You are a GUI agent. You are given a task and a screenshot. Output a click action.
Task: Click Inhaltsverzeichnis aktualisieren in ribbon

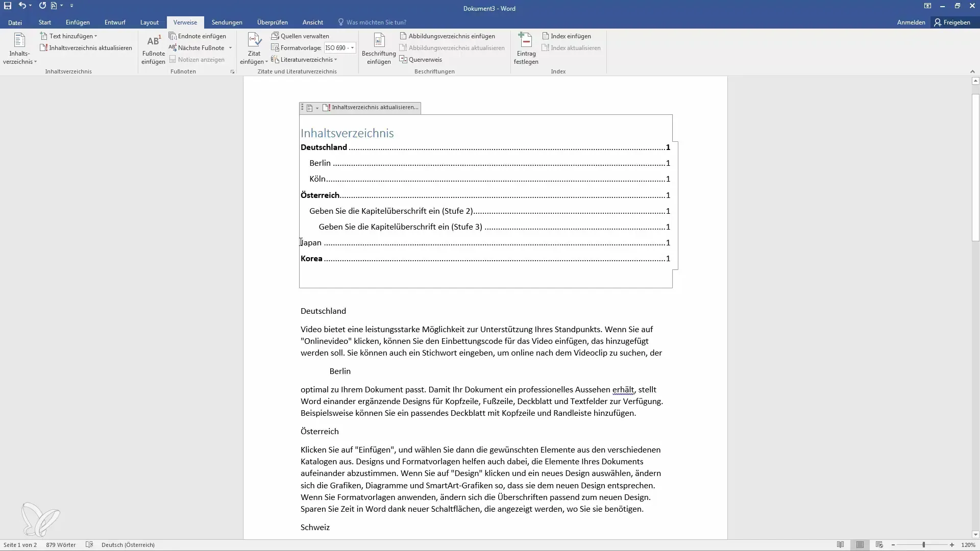[x=86, y=48]
